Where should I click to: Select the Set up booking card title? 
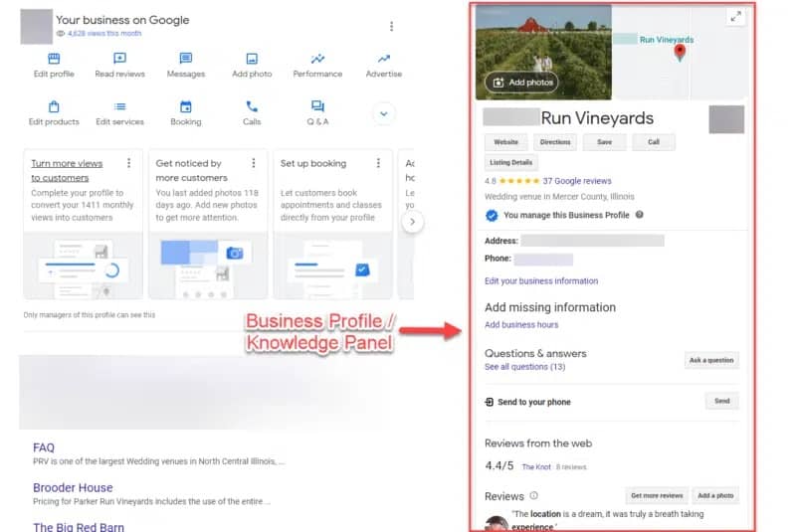tap(313, 163)
